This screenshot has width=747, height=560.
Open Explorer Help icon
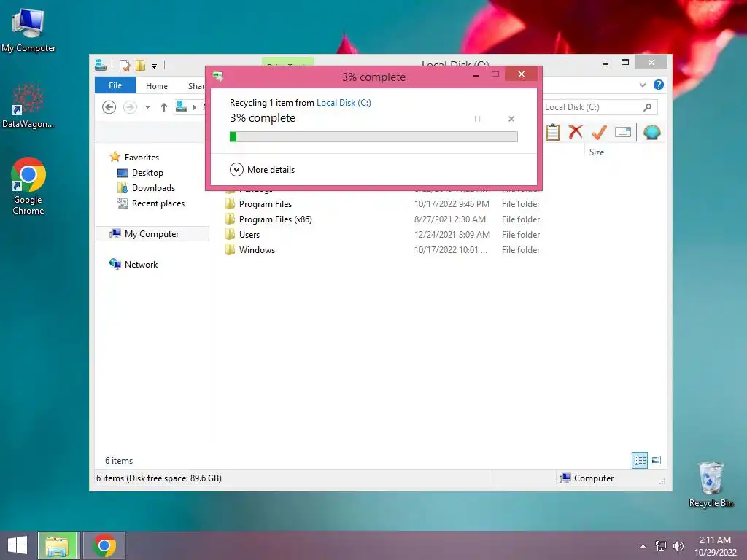click(x=659, y=85)
